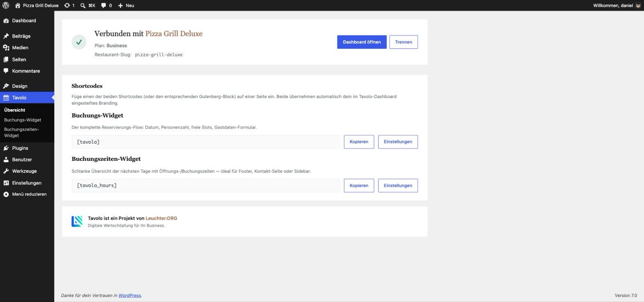Click the updates icon with count 1
The height and width of the screenshot is (302, 644).
(67, 6)
